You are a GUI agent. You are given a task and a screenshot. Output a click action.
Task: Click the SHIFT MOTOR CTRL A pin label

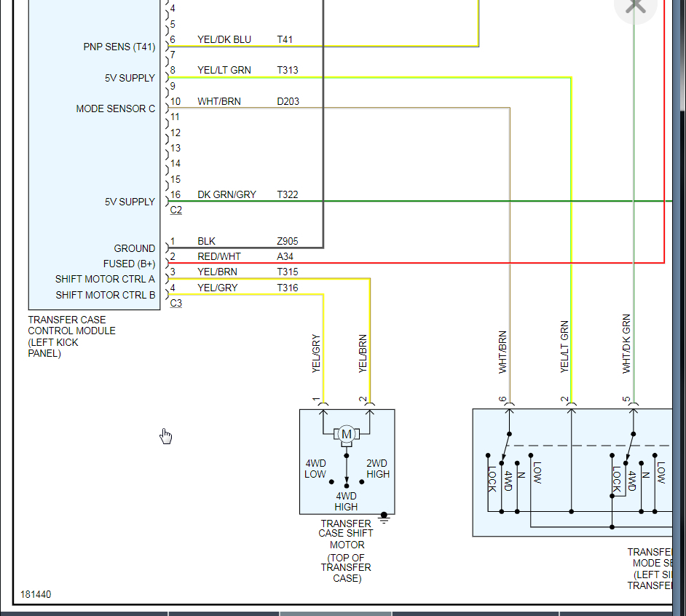[x=105, y=279]
